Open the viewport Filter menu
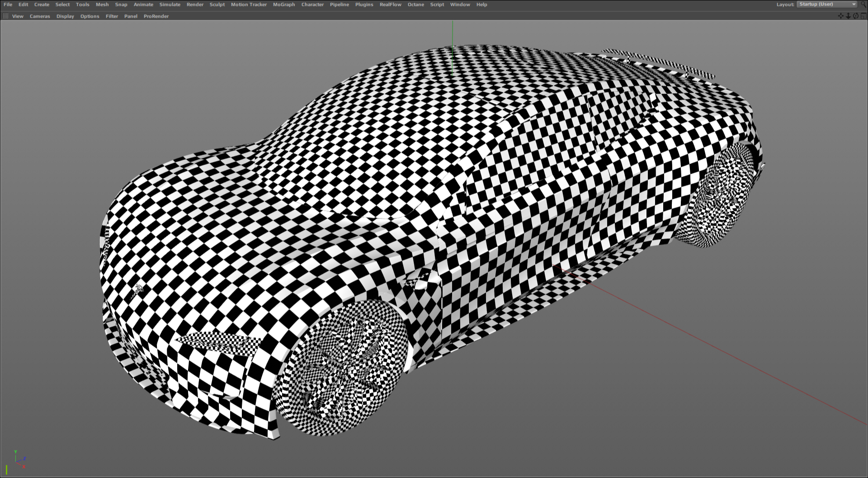Image resolution: width=868 pixels, height=478 pixels. [112, 16]
